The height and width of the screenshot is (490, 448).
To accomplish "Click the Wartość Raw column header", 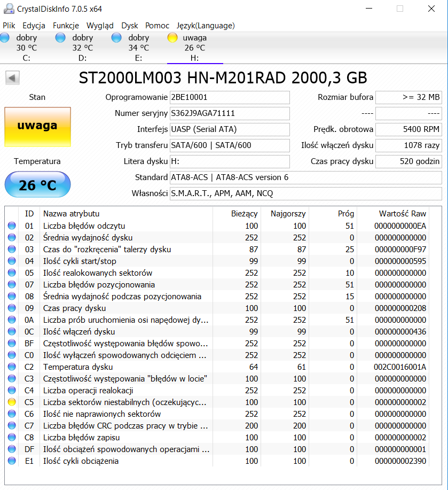I will point(393,213).
